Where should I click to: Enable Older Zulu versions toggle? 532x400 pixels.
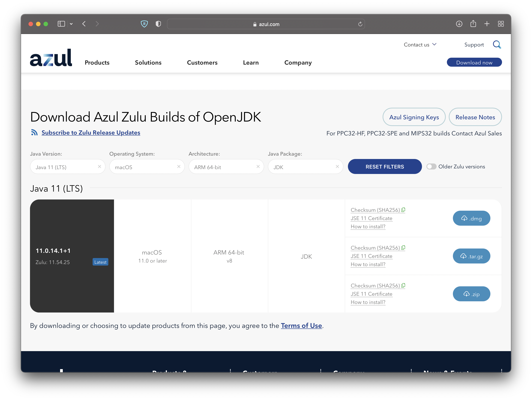click(431, 166)
